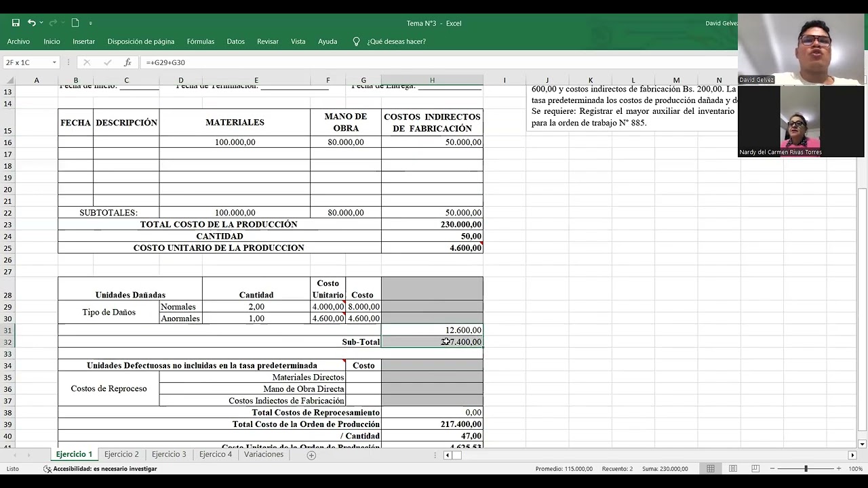Screen dimensions: 868x488
Task: Switch to Normal view icon
Action: pos(710,468)
